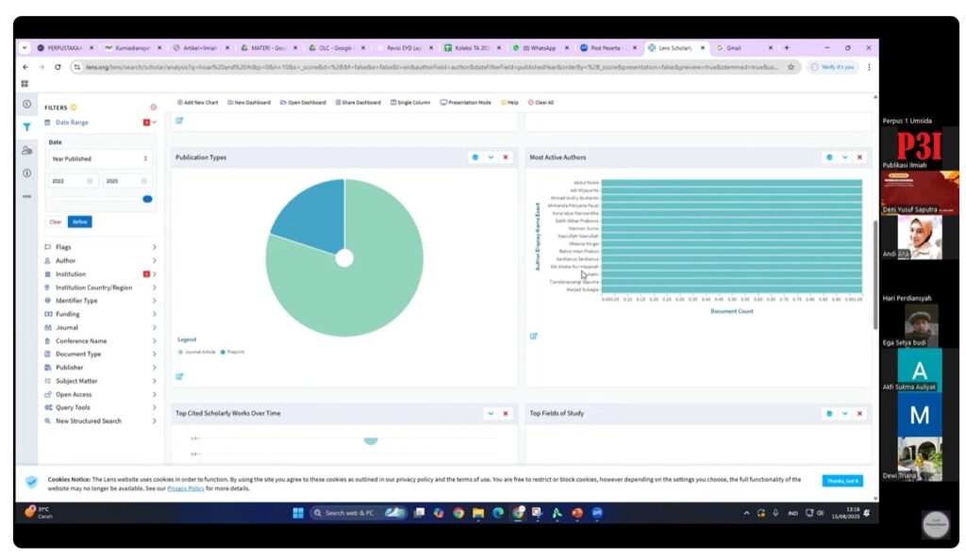Switch to the WhatsApp browser tab
This screenshot has height=560, width=966.
[x=538, y=47]
